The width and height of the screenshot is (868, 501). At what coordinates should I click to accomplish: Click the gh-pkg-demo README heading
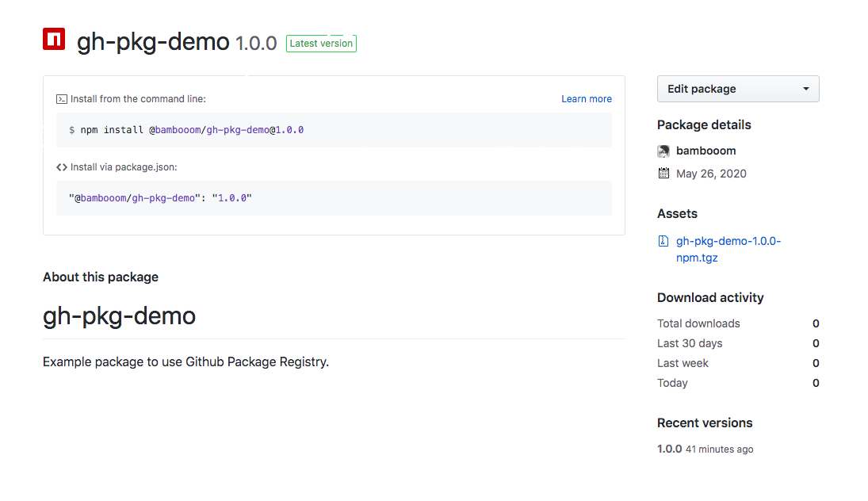click(x=119, y=316)
